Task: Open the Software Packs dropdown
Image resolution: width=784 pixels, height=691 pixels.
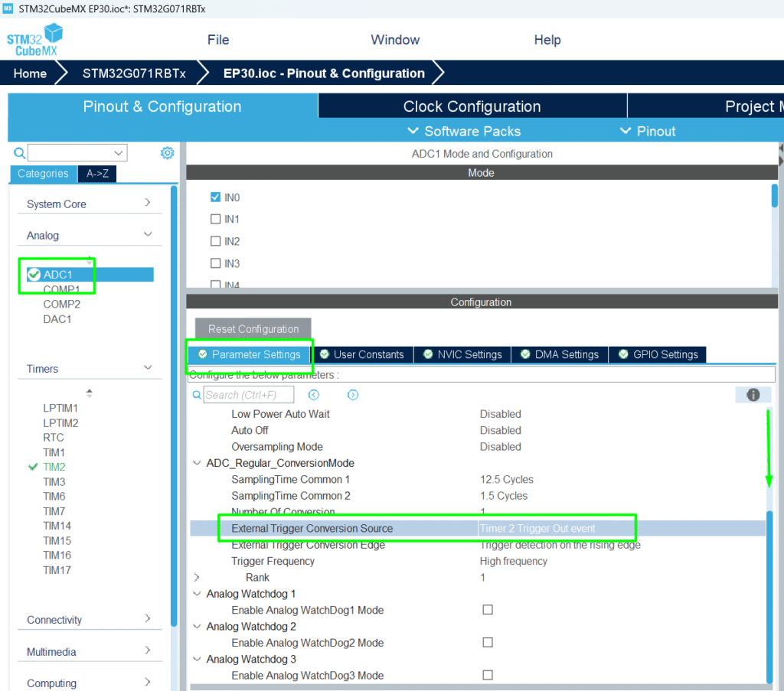Action: click(464, 131)
